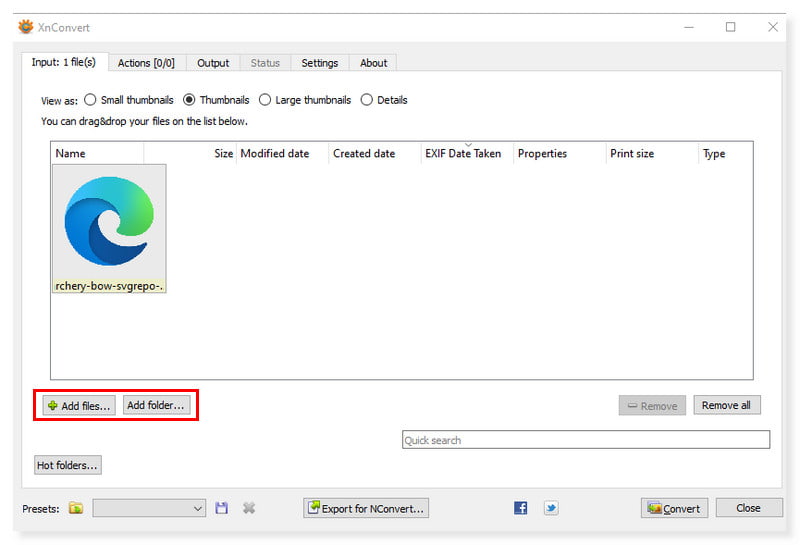Expand the Presets dropdown list

pyautogui.click(x=197, y=508)
